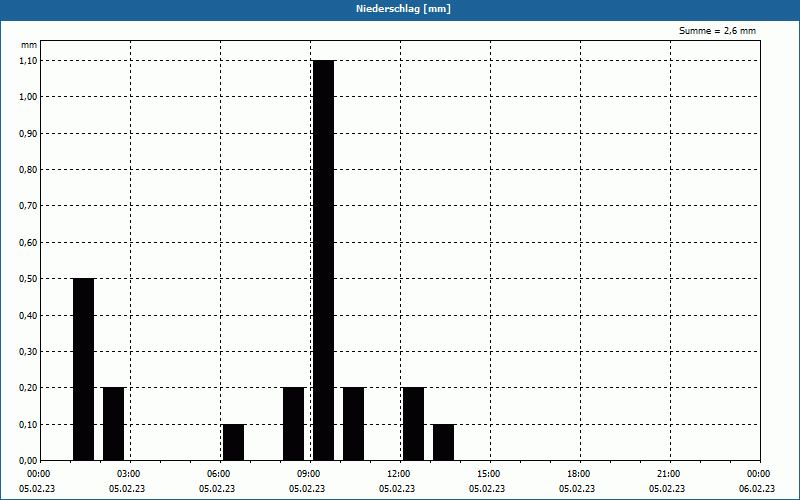Select the 0,50 y-axis value
800x500 pixels.
(x=28, y=279)
